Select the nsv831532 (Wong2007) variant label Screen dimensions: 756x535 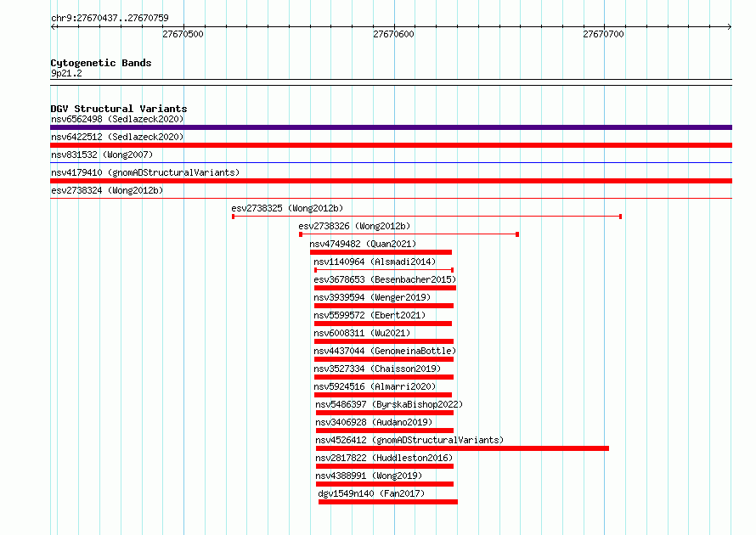pyautogui.click(x=102, y=155)
